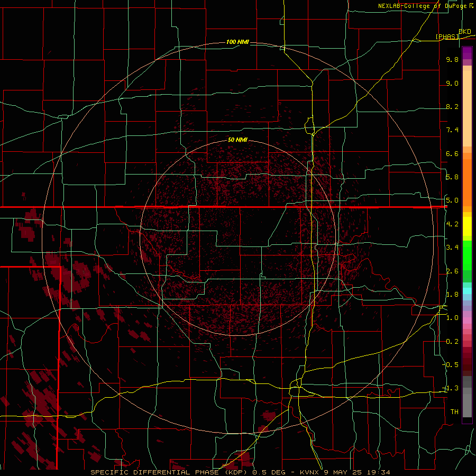Image resolution: width=476 pixels, height=476 pixels.
Task: Click the TH label on color scale
Action: 454,411
